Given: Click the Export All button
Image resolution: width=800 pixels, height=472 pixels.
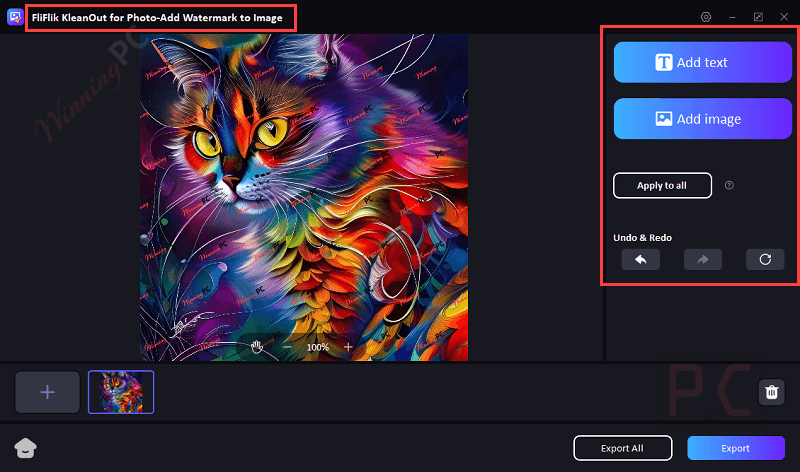Looking at the screenshot, I should pos(622,448).
